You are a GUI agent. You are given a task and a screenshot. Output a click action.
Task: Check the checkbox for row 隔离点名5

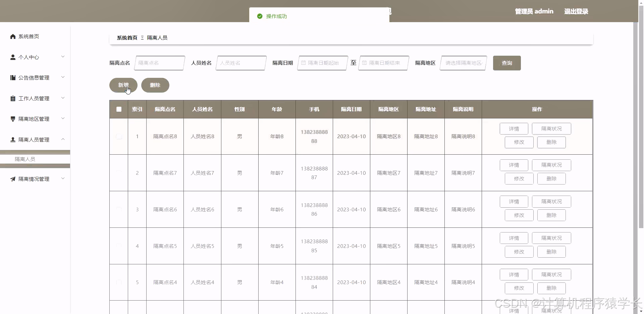[x=119, y=246]
